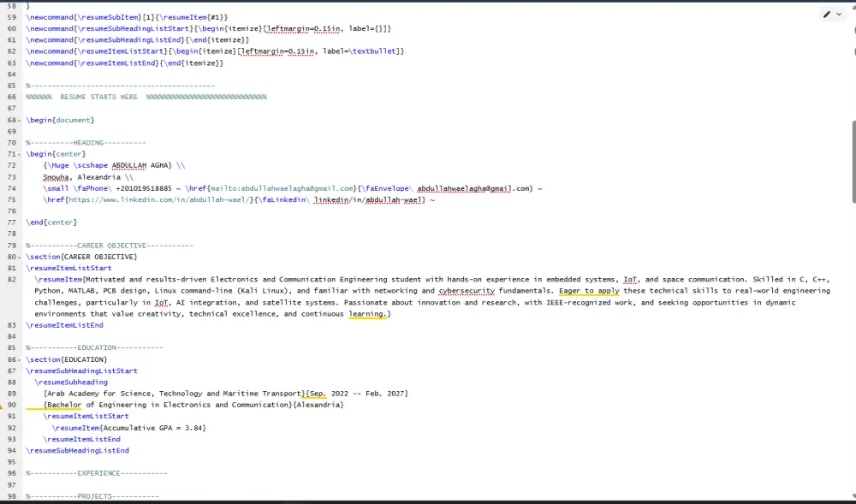Click \resumeItemListEnd on line 83
856x504 pixels.
(x=64, y=325)
